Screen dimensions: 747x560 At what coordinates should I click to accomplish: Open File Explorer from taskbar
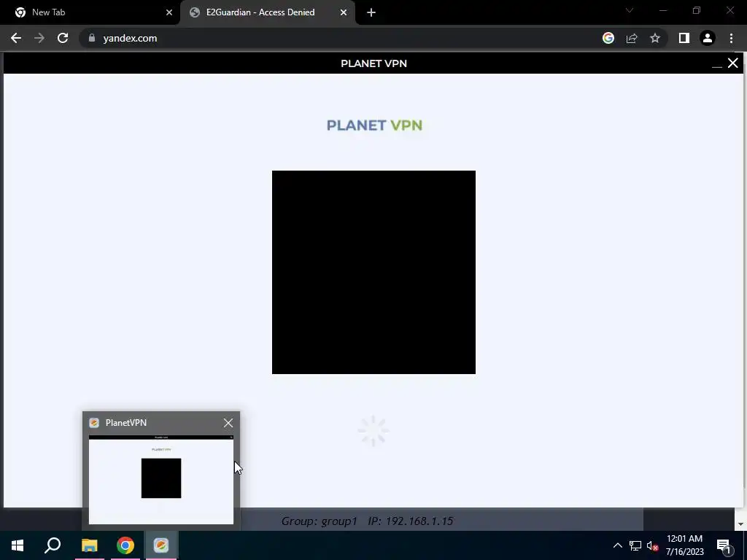(89, 545)
